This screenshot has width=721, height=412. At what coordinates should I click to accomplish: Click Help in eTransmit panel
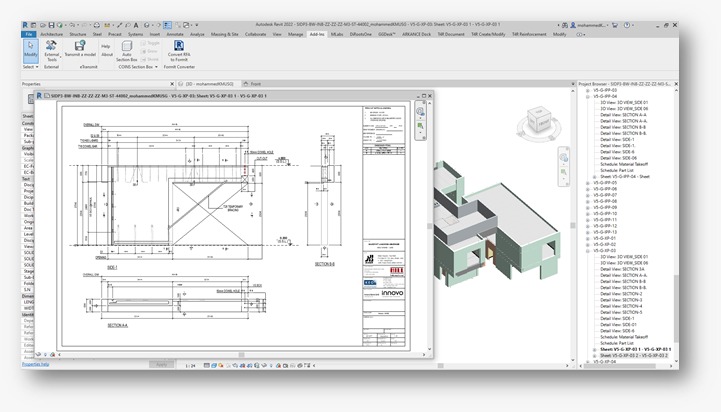(106, 46)
